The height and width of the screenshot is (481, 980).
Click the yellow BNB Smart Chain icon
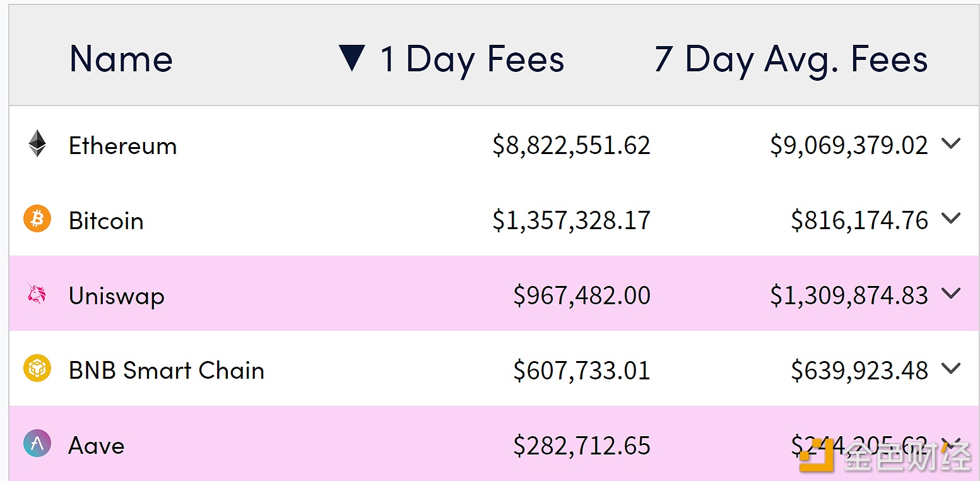click(37, 369)
